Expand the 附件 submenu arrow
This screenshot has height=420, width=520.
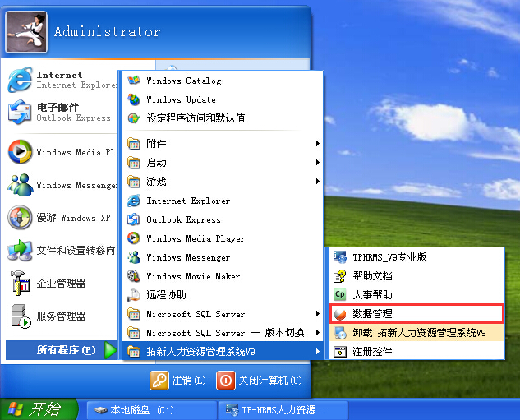pos(317,144)
